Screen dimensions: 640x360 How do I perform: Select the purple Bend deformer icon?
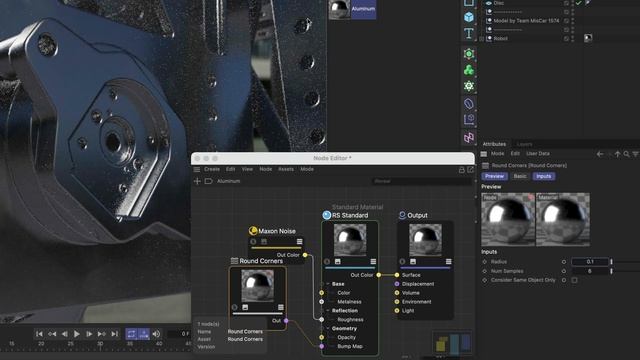pyautogui.click(x=469, y=104)
